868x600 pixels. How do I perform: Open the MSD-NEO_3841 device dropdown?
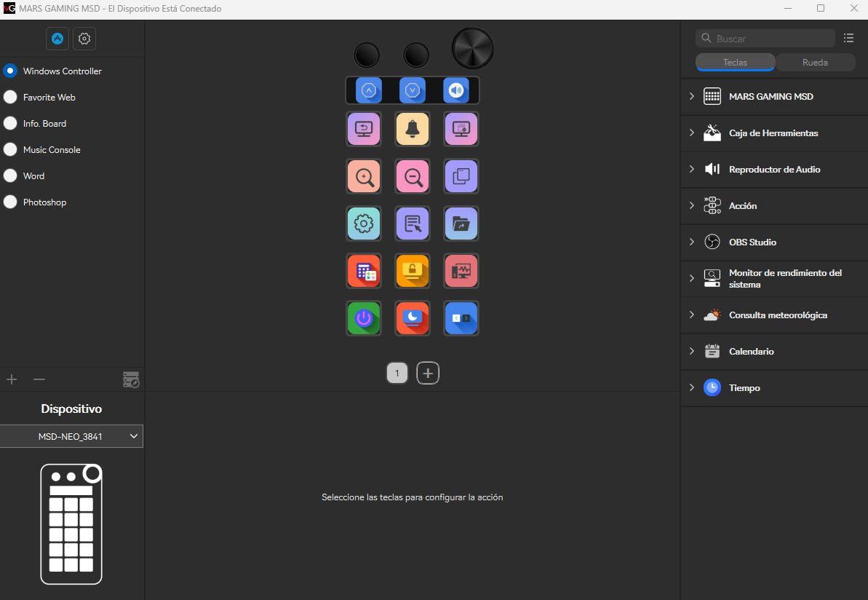click(71, 436)
